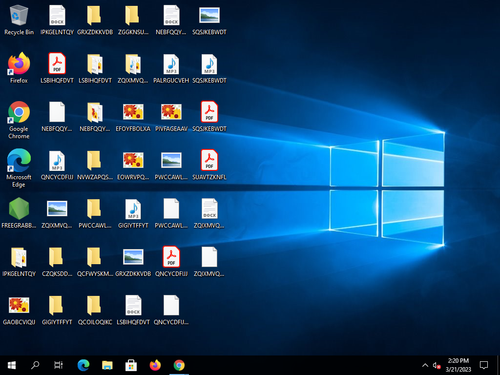
Task: Select the NVWZAPQS... folder
Action: coord(95,165)
